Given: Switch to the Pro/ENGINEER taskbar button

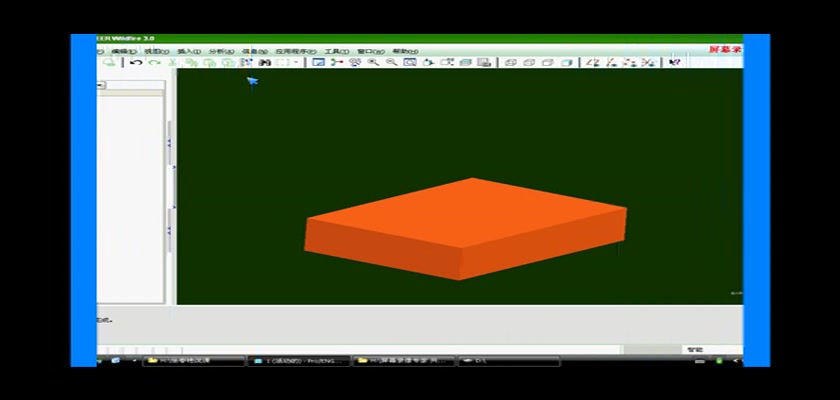Looking at the screenshot, I should (299, 361).
